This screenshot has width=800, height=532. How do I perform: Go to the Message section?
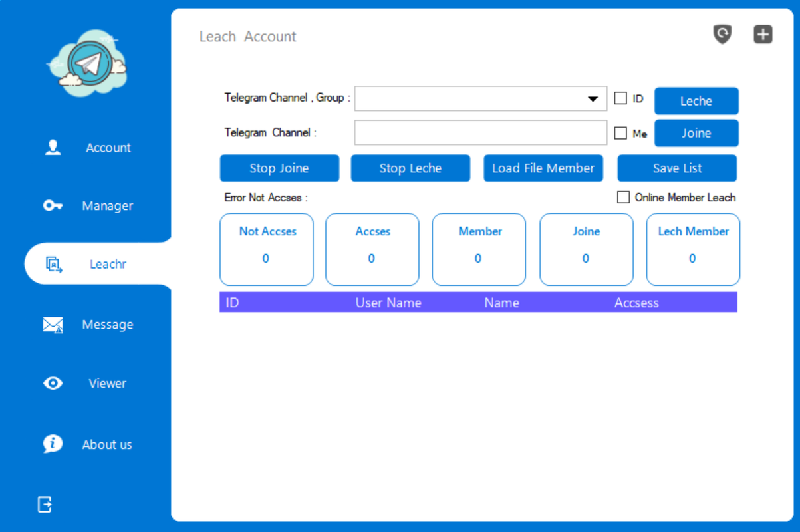[108, 325]
